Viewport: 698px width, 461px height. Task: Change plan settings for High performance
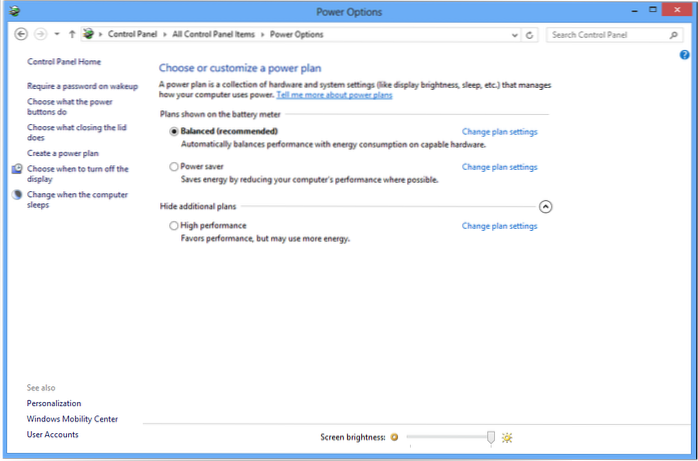[x=499, y=226]
